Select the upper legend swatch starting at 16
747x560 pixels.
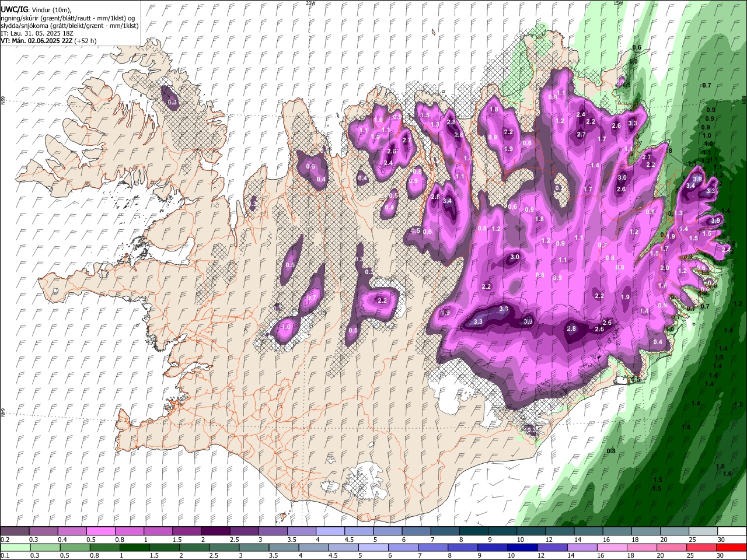click(617, 531)
